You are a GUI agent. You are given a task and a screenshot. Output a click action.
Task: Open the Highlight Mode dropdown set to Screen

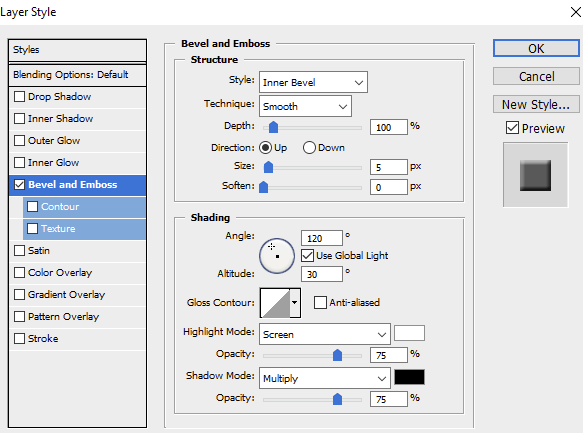click(x=325, y=334)
